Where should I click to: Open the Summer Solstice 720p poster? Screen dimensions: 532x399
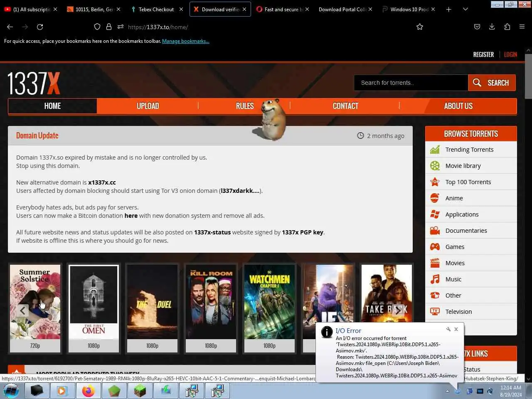(35, 308)
